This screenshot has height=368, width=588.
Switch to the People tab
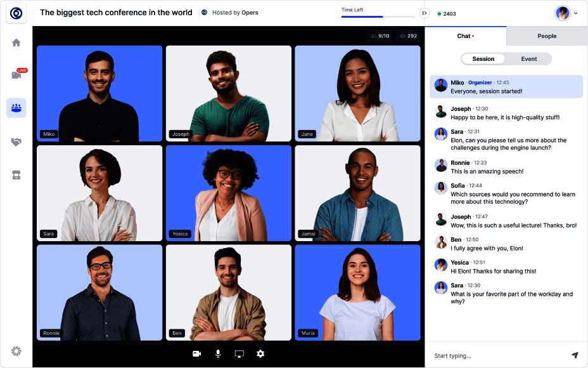point(547,36)
